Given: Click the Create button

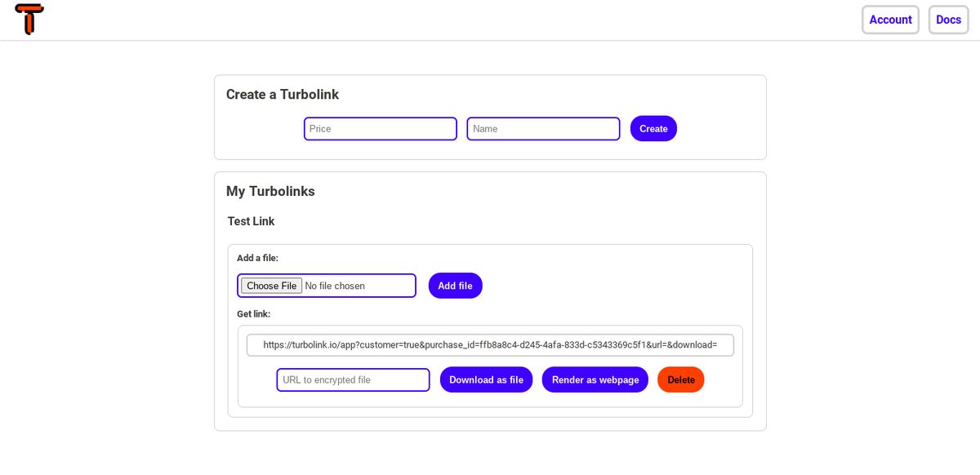Looking at the screenshot, I should (x=653, y=128).
